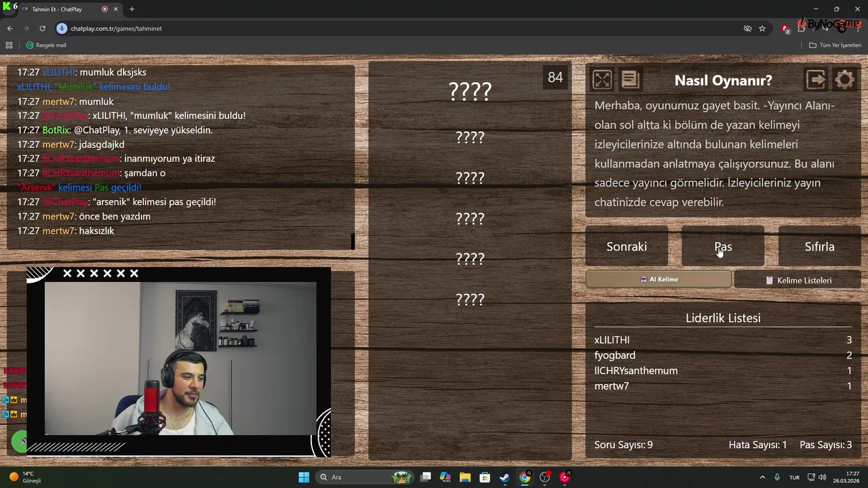This screenshot has width=868, height=488.
Task: Expand the system tray hidden icons chevron
Action: [762, 477]
